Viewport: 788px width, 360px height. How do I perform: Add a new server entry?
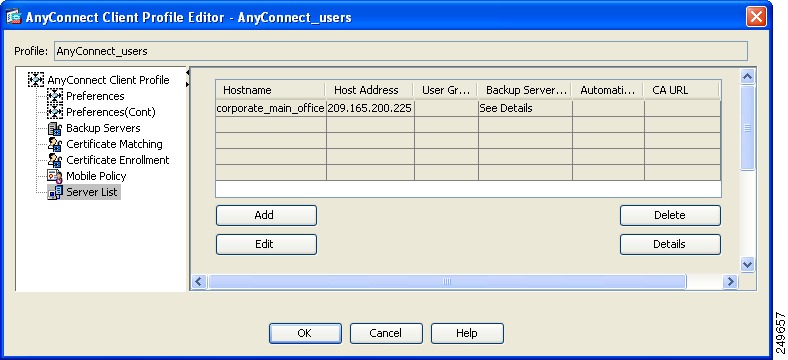(266, 215)
